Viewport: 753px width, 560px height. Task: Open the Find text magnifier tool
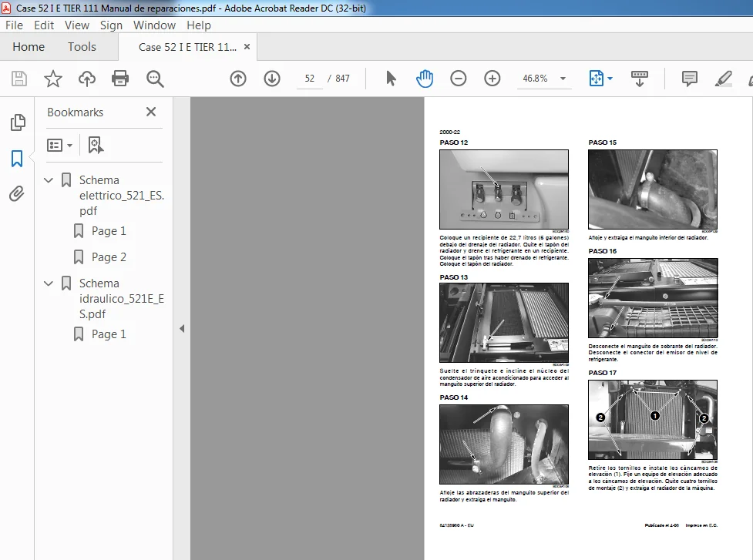coord(155,79)
